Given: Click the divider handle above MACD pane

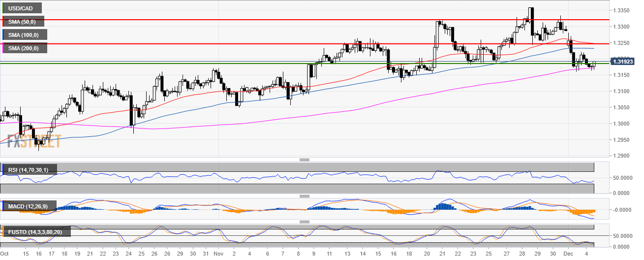Looking at the screenshot, I should click(304, 196).
